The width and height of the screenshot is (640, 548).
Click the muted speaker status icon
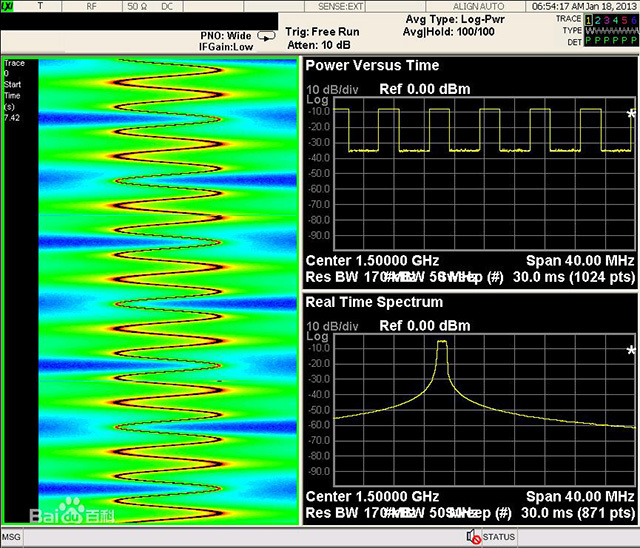(473, 537)
